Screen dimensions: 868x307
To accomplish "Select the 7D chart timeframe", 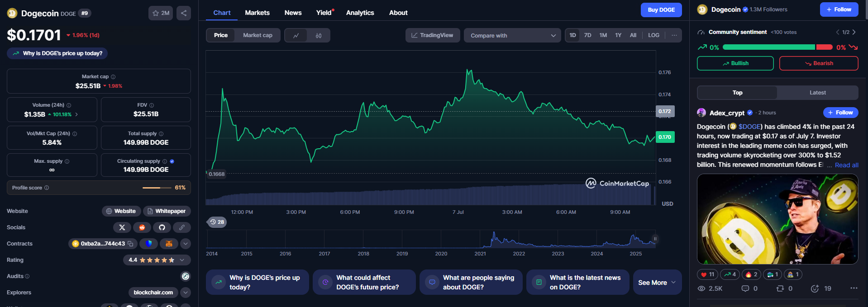I will click(587, 35).
